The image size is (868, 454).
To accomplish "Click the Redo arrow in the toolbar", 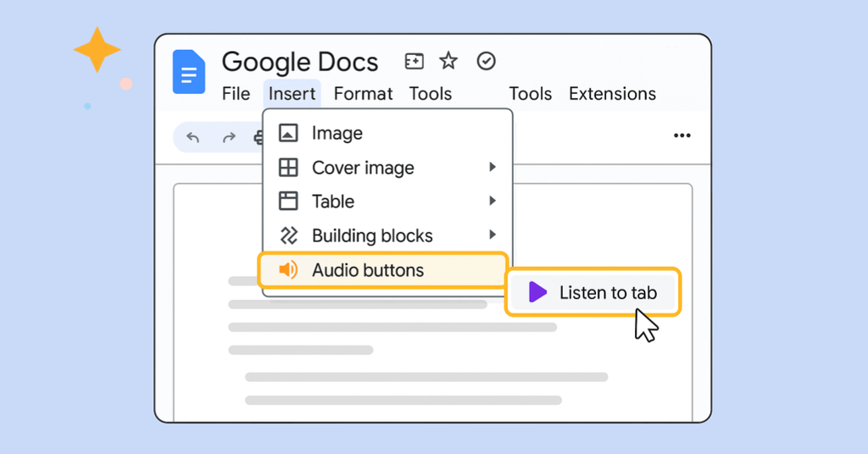I will click(228, 137).
